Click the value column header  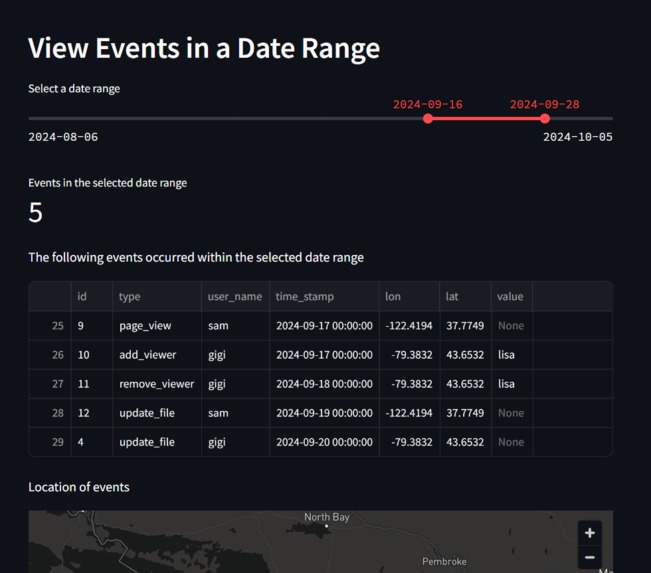click(512, 296)
